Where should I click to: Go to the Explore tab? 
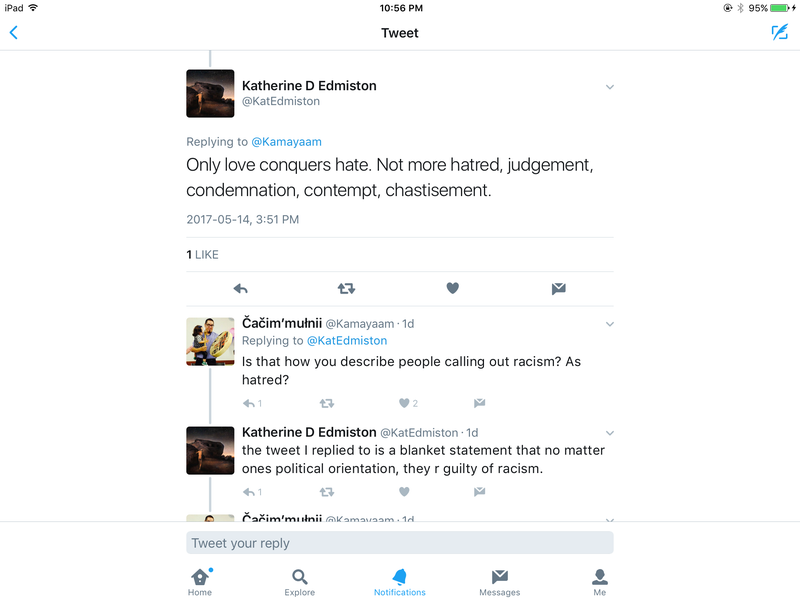(299, 582)
